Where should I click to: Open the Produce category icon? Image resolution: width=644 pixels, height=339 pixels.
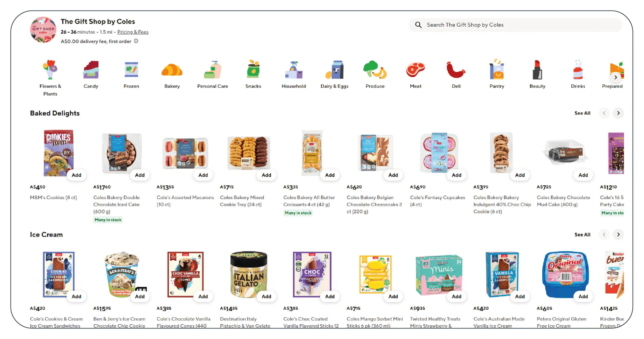point(375,70)
